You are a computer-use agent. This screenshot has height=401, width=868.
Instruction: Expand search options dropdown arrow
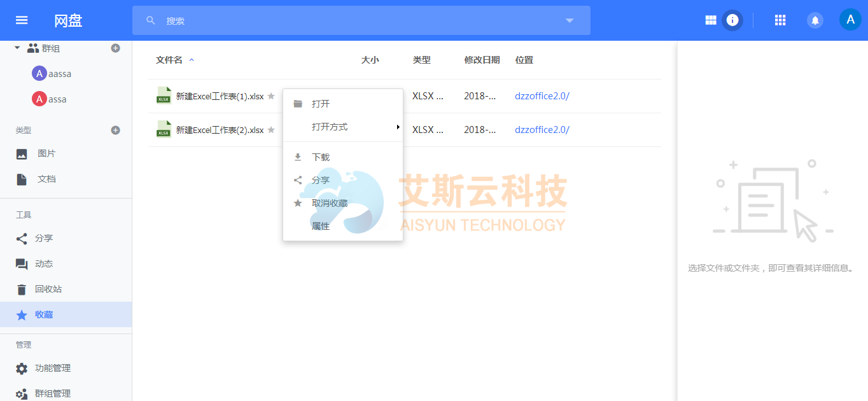570,20
